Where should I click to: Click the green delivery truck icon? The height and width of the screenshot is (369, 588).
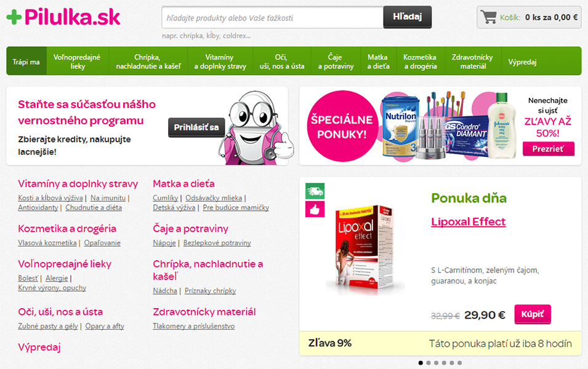(x=315, y=191)
